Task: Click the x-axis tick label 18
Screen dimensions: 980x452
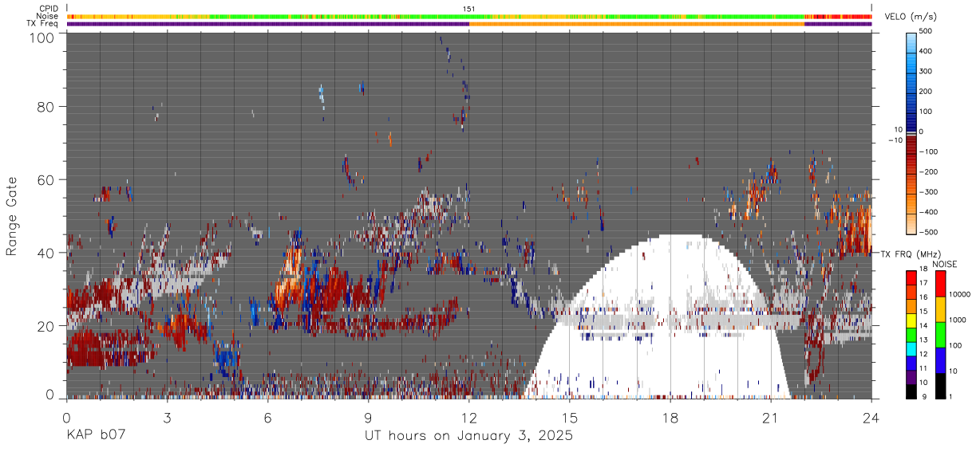Action: click(670, 417)
